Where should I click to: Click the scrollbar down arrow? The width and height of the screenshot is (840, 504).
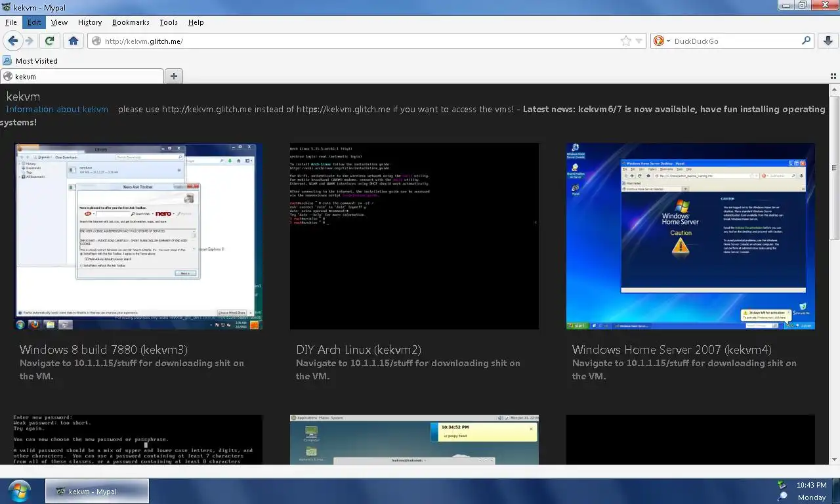click(x=834, y=459)
